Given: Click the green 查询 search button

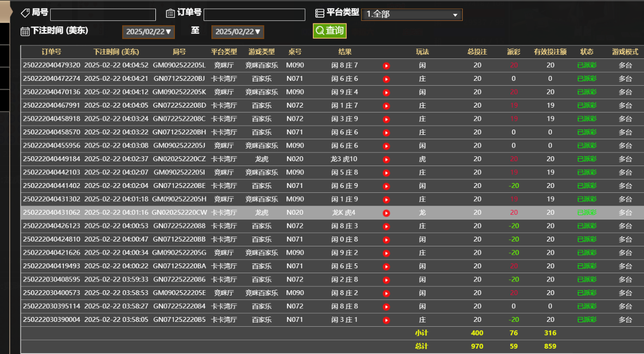Looking at the screenshot, I should [330, 31].
